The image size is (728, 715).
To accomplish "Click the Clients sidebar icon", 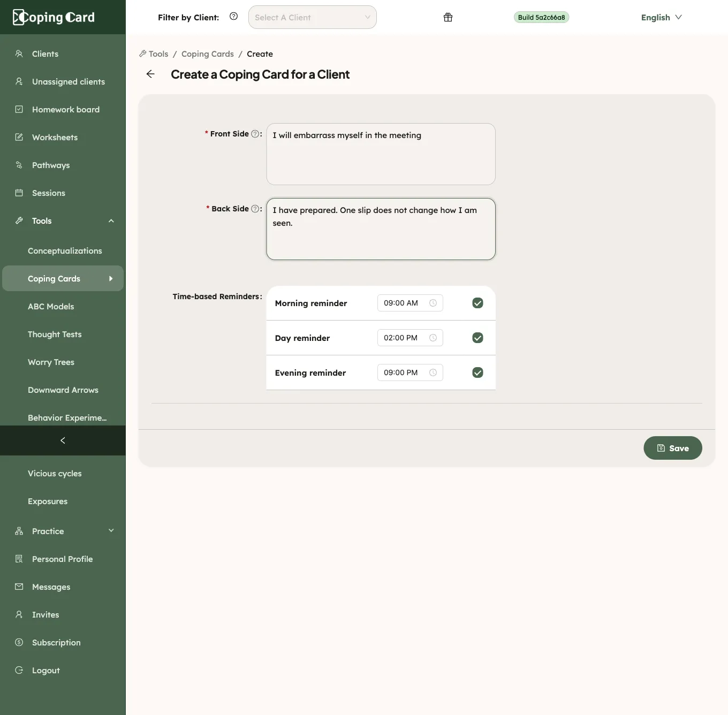I will pyautogui.click(x=19, y=54).
